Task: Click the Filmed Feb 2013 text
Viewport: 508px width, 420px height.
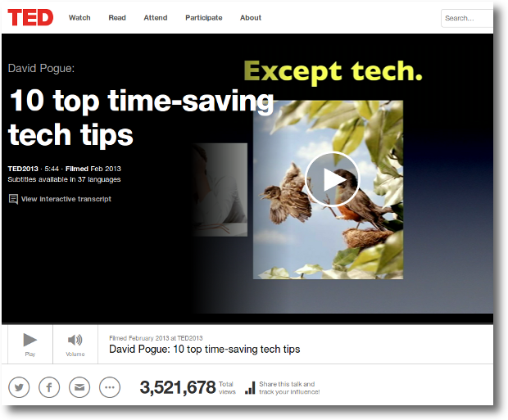Action: 93,169
